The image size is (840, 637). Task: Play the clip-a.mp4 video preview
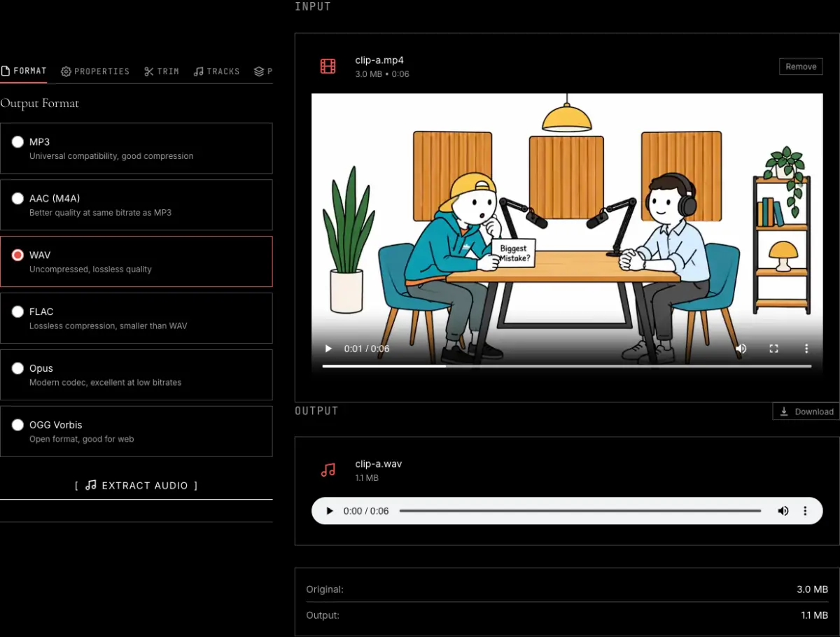click(328, 349)
